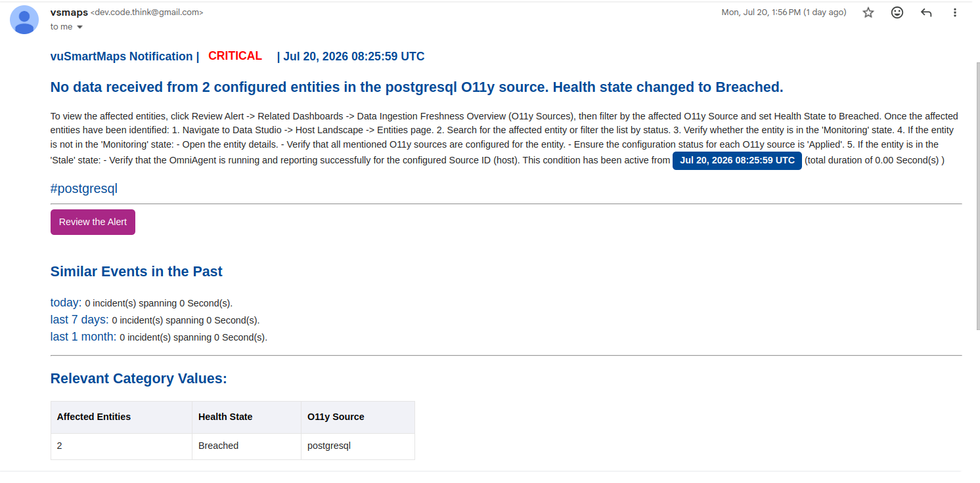The image size is (980, 483).
Task: Click the Review the Alert button
Action: pos(93,222)
